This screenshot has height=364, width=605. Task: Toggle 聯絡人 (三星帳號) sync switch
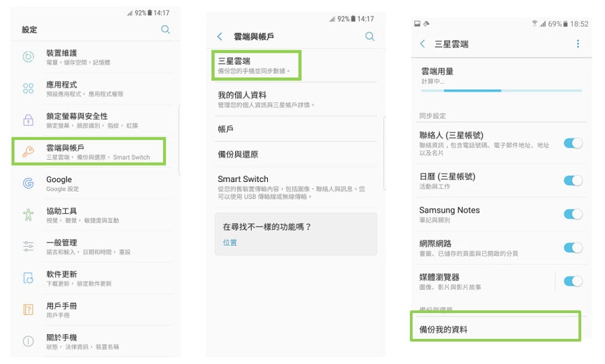click(x=573, y=143)
